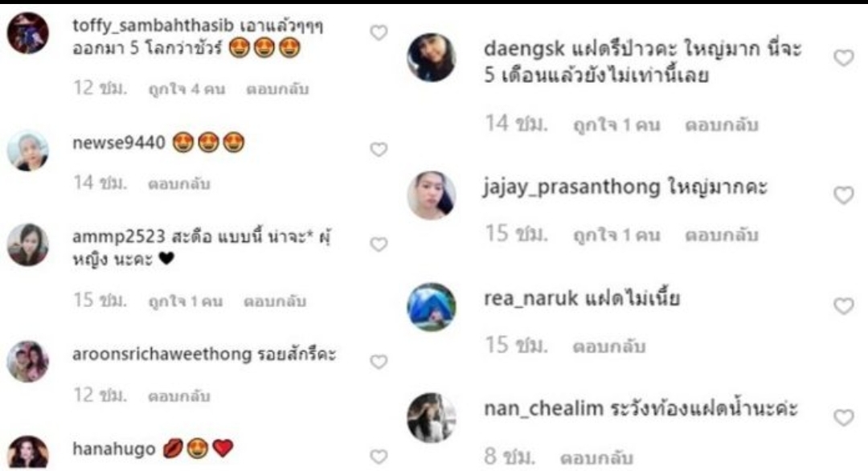Open username link ammp2523

click(x=119, y=237)
